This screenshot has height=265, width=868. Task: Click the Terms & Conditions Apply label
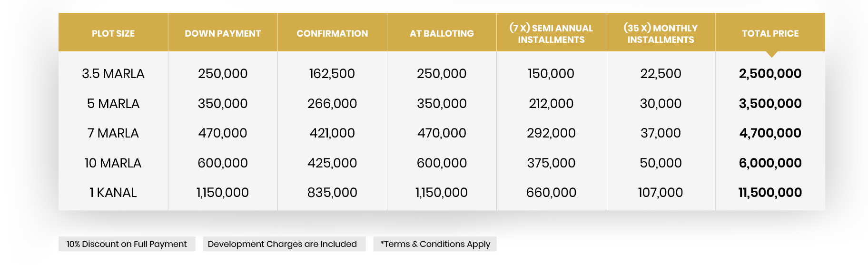[x=435, y=244]
